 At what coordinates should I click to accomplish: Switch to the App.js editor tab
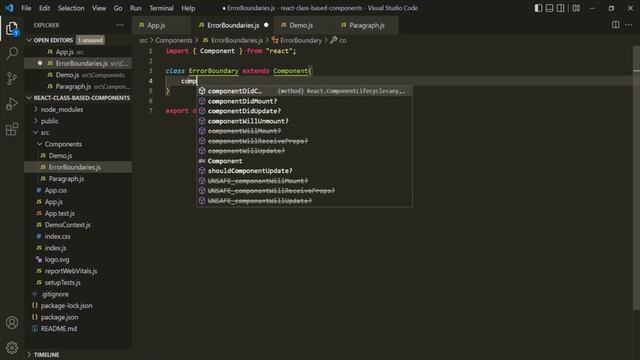[x=161, y=25]
